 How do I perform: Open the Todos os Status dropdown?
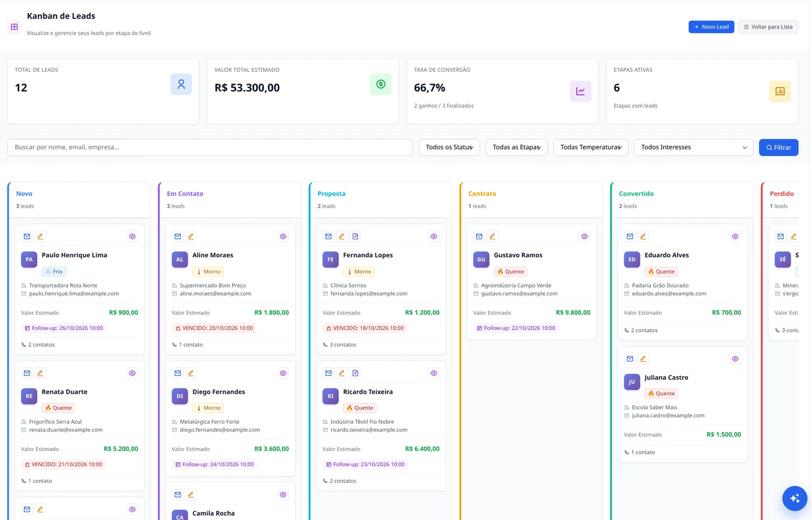point(449,147)
